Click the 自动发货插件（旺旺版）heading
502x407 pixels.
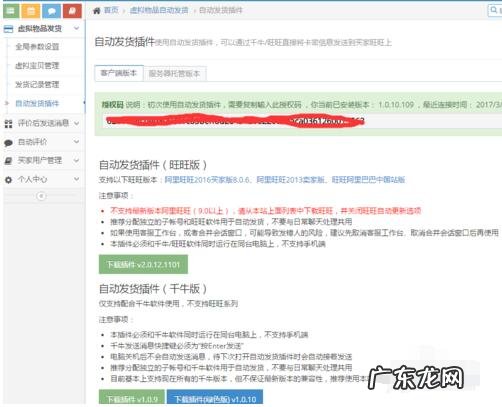coord(153,165)
